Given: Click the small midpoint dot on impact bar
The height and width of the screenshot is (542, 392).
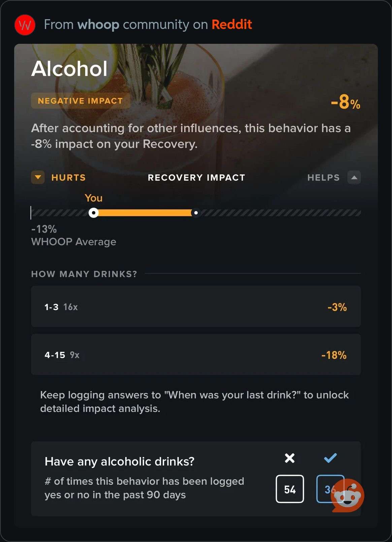Looking at the screenshot, I should click(196, 213).
